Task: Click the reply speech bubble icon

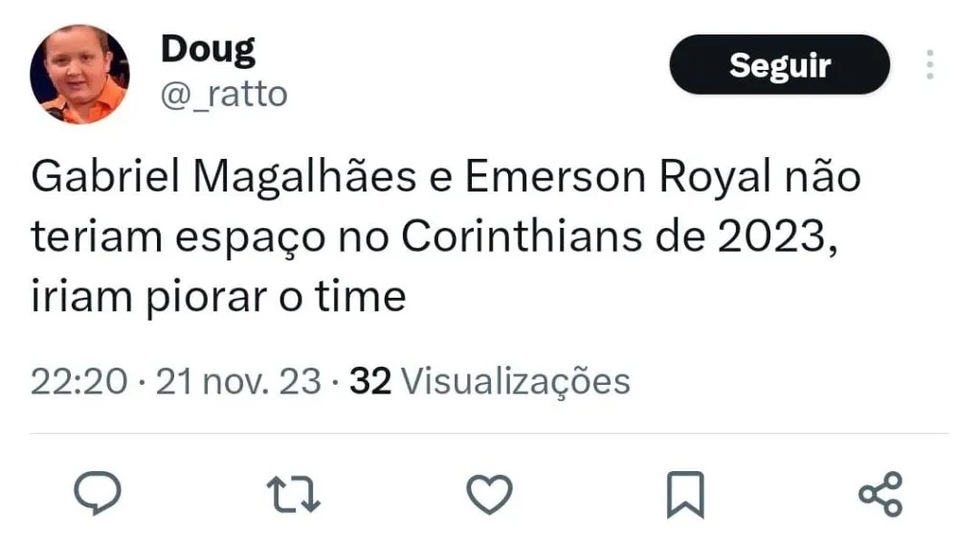Action: [x=98, y=494]
